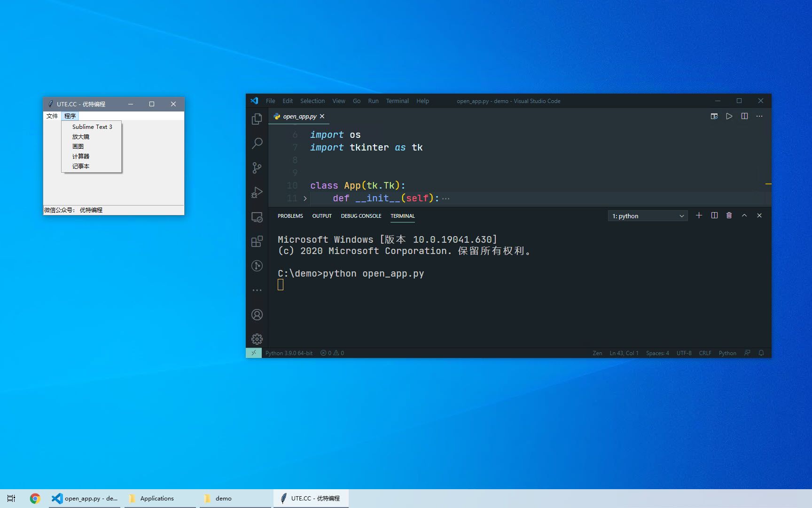Image resolution: width=812 pixels, height=508 pixels.
Task: Open the Remote Explorer view
Action: [257, 217]
